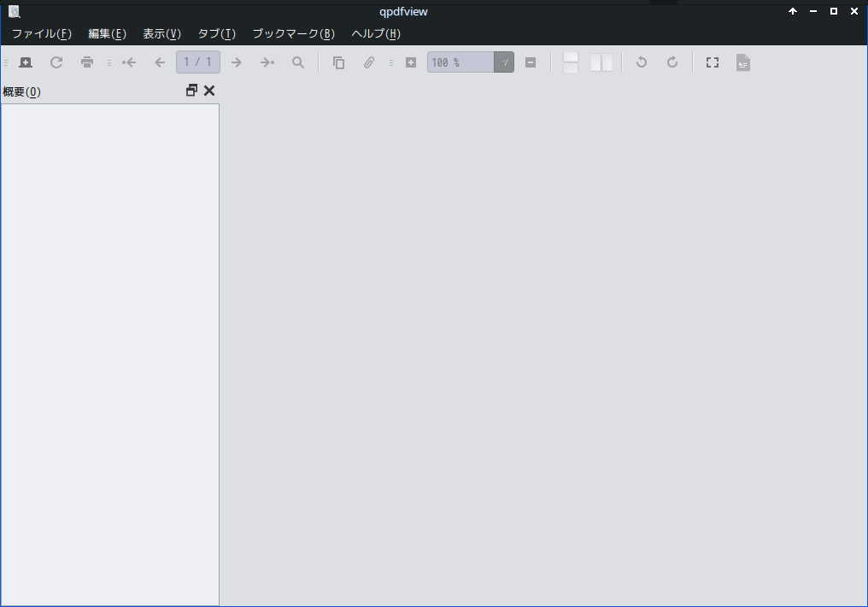
Task: Click the next page arrow
Action: tap(237, 62)
